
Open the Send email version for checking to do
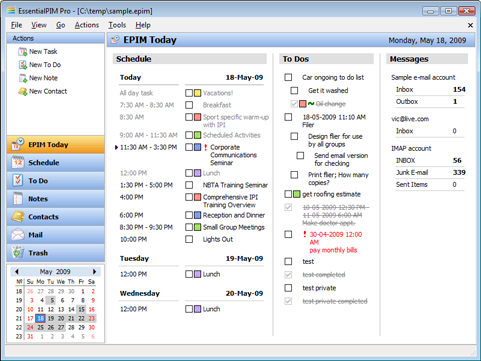tap(341, 159)
